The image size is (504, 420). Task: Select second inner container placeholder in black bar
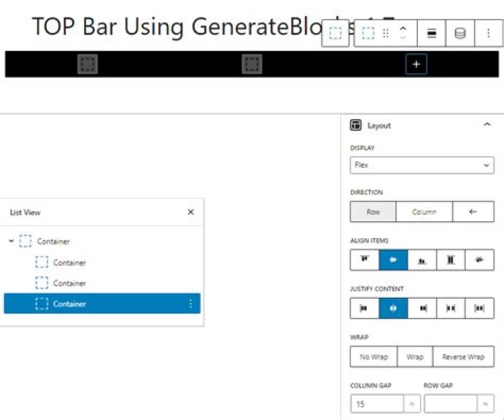[x=252, y=64]
